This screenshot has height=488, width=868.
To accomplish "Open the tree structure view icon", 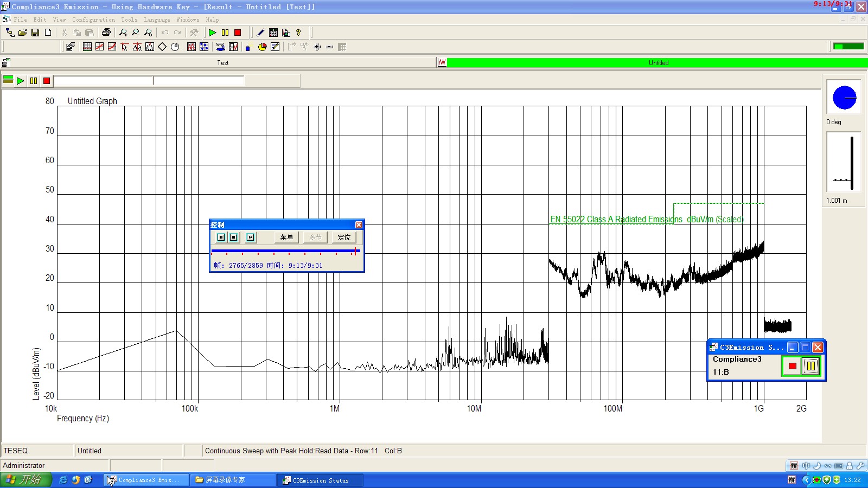I will tap(10, 33).
